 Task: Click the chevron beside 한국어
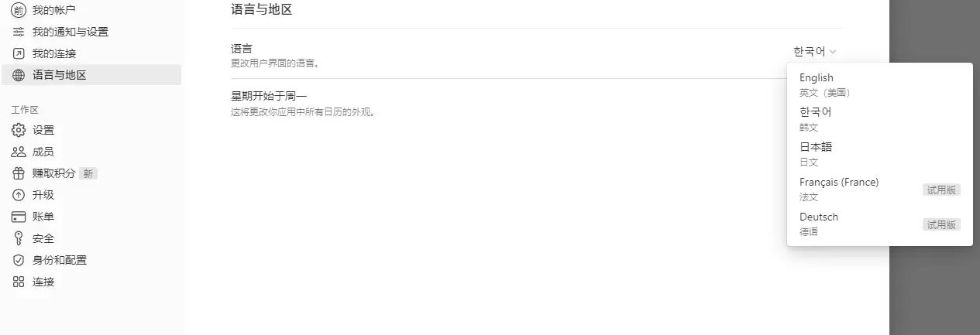[833, 52]
